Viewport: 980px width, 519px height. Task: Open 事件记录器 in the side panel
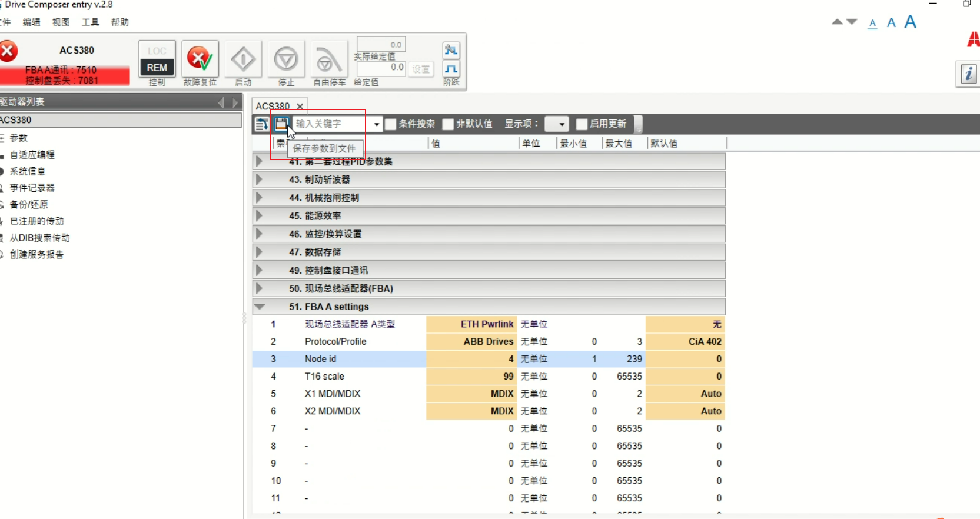point(32,188)
